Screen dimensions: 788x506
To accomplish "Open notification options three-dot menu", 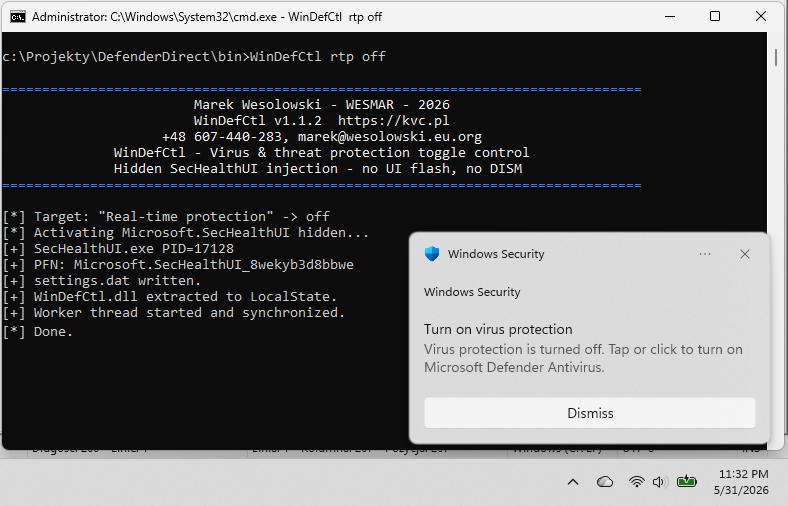I will coord(705,254).
